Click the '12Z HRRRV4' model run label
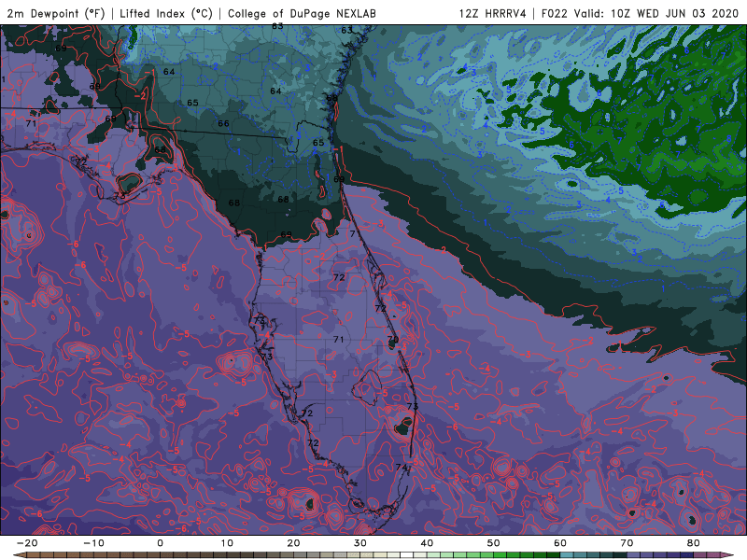747x560 pixels. tap(493, 13)
